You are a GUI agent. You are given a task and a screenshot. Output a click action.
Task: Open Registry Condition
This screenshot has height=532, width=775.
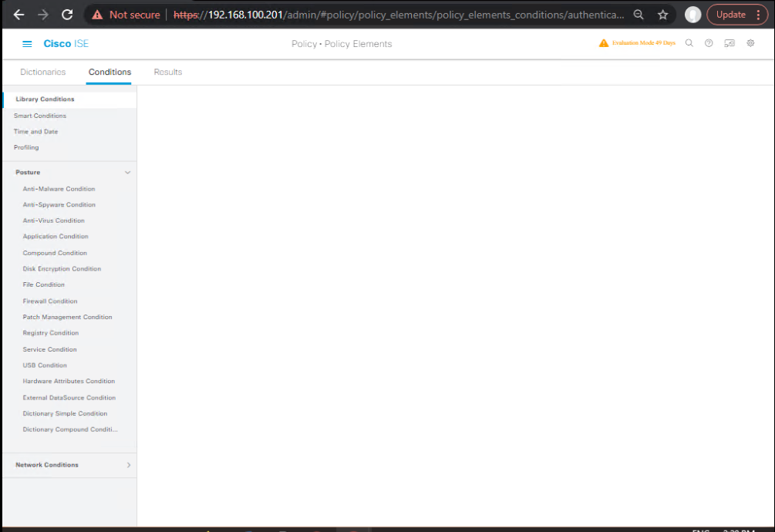50,333
